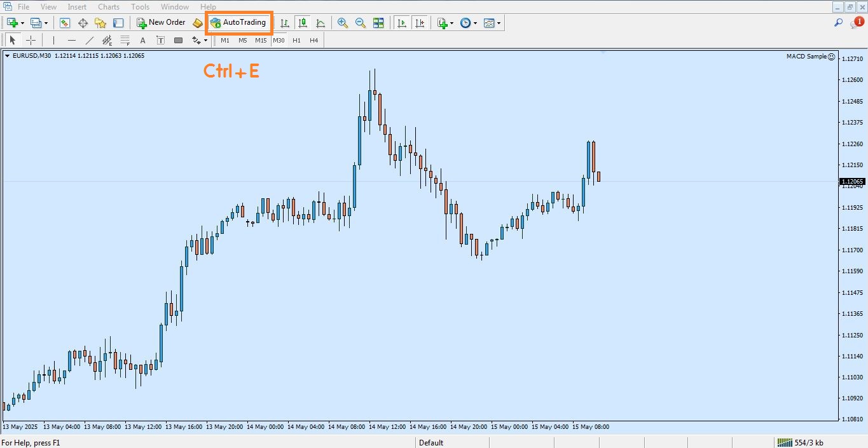The width and height of the screenshot is (868, 448).
Task: Open the Navigator star-folder icon
Action: tap(100, 23)
